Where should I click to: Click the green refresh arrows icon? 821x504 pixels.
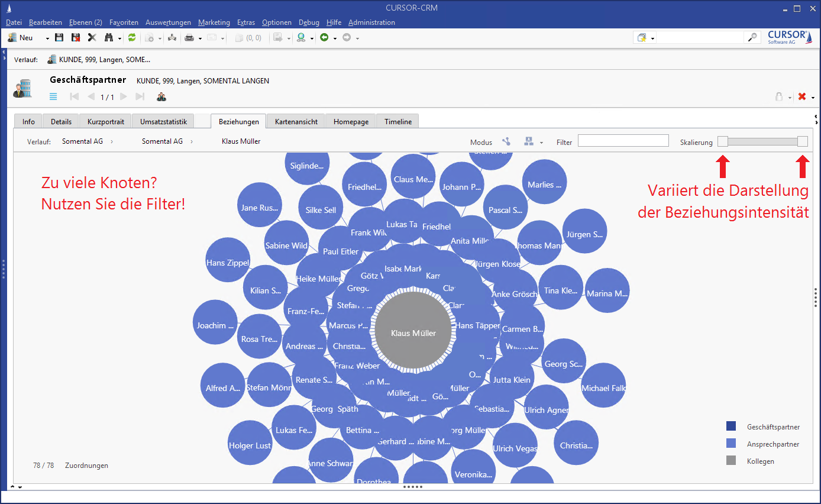132,37
